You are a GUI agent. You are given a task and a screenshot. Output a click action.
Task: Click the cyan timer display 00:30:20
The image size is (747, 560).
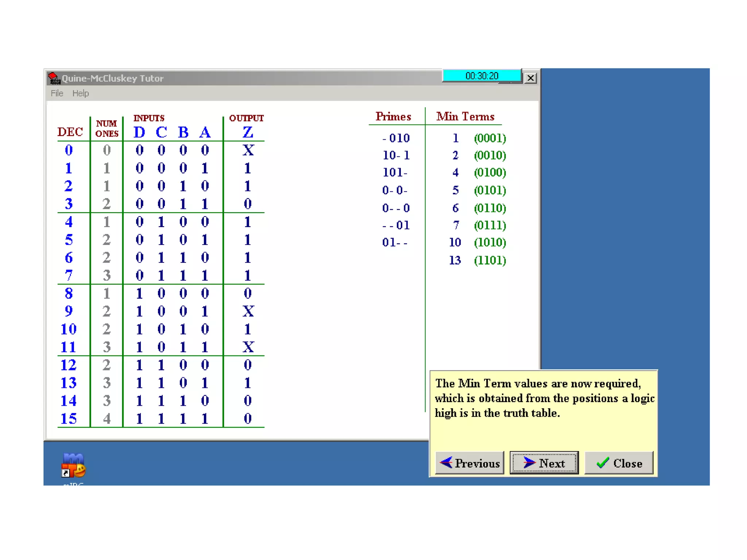click(x=481, y=76)
